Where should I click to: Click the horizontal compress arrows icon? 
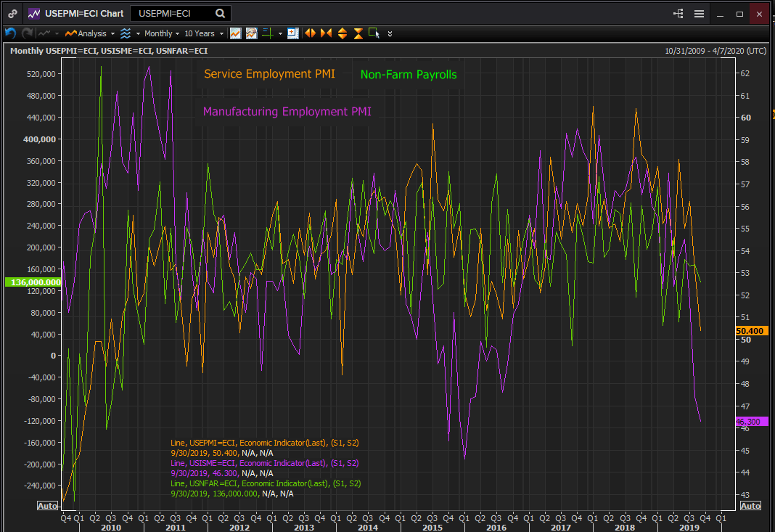coord(326,33)
